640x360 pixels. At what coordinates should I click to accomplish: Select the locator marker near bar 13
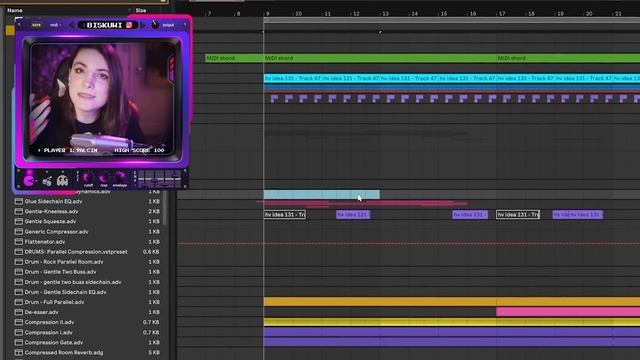(380, 32)
